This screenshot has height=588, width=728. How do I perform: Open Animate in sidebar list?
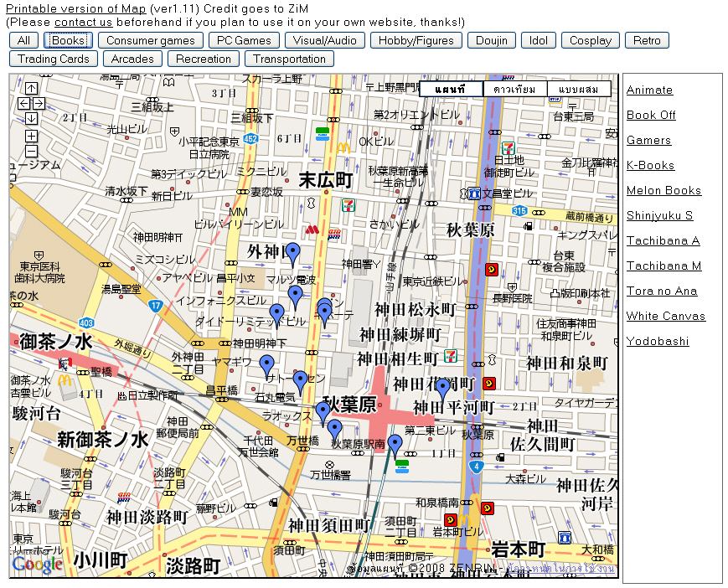(649, 90)
